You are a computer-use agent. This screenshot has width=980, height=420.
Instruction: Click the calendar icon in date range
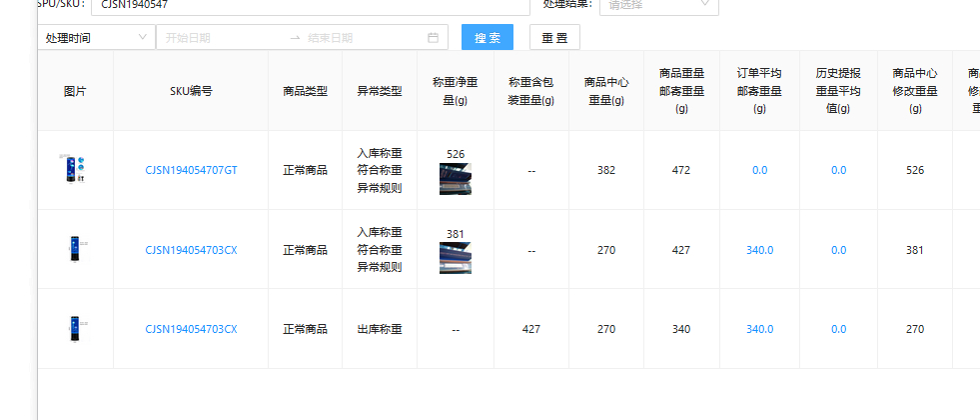pyautogui.click(x=433, y=38)
